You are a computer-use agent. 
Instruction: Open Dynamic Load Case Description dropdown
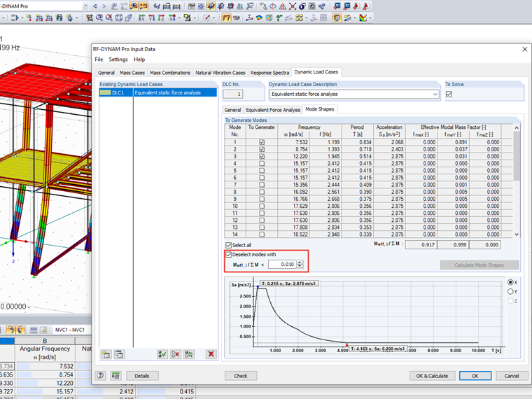click(x=435, y=94)
